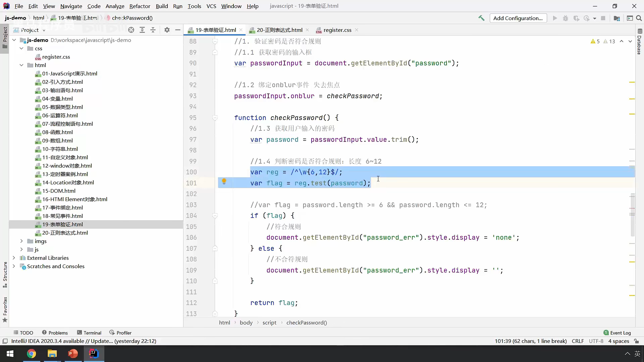The width and height of the screenshot is (644, 362).
Task: Click Collapse All in Project panel
Action: tap(153, 30)
